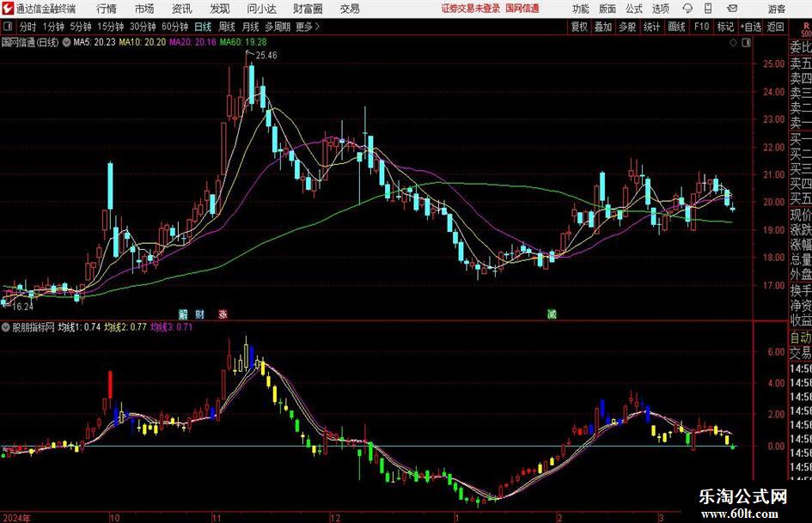The height and width of the screenshot is (523, 812).
Task: Click the 解 event marker below the chart
Action: tap(183, 313)
